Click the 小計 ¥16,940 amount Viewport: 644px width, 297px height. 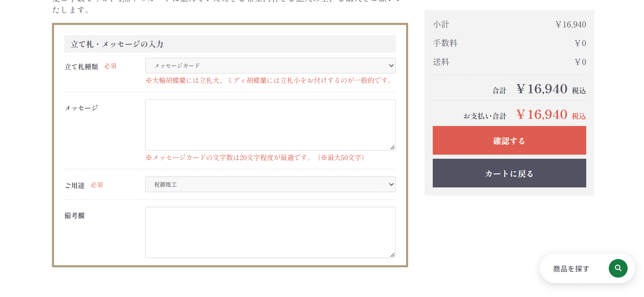(571, 25)
